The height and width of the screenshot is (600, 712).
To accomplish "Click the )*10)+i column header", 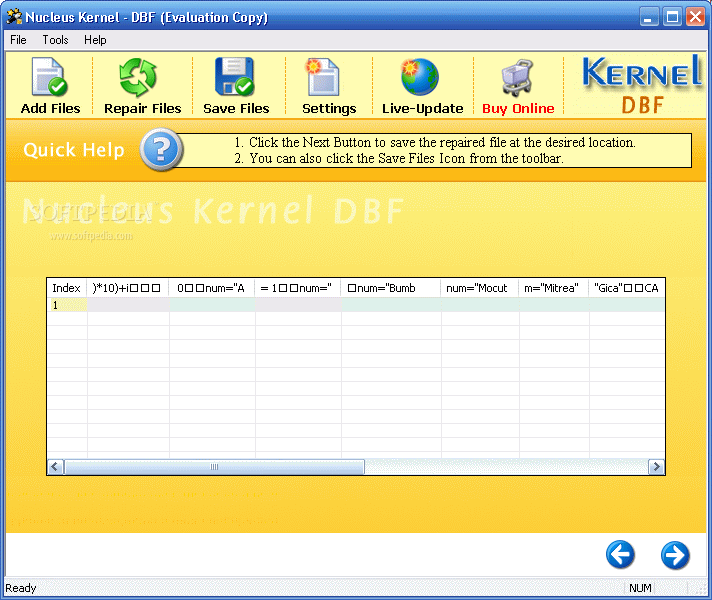I will click(128, 288).
